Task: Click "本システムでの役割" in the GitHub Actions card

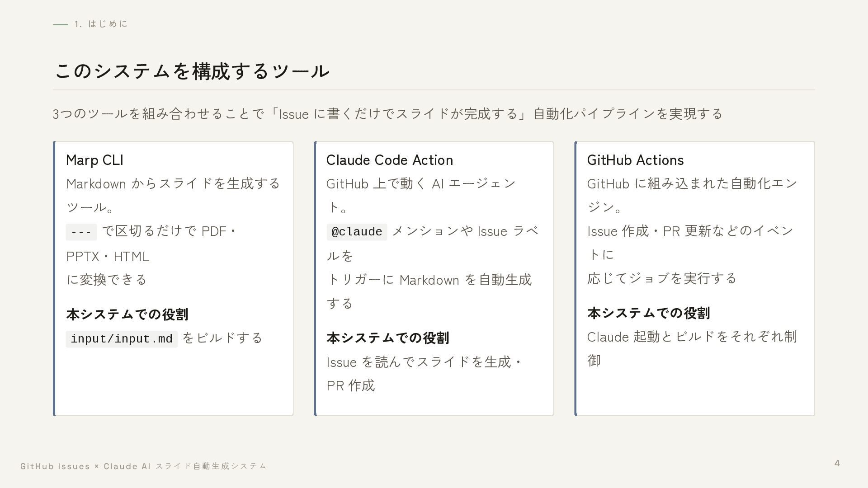Action: click(648, 313)
